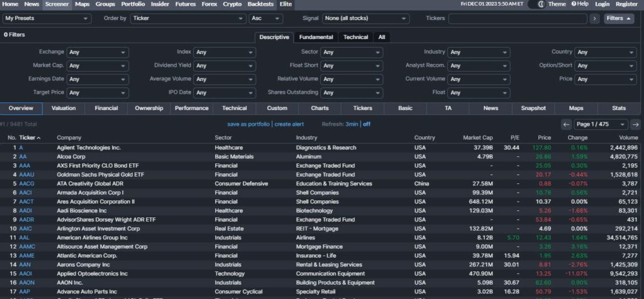Sort by the Volume column header
This screenshot has height=299, width=644.
[628, 138]
